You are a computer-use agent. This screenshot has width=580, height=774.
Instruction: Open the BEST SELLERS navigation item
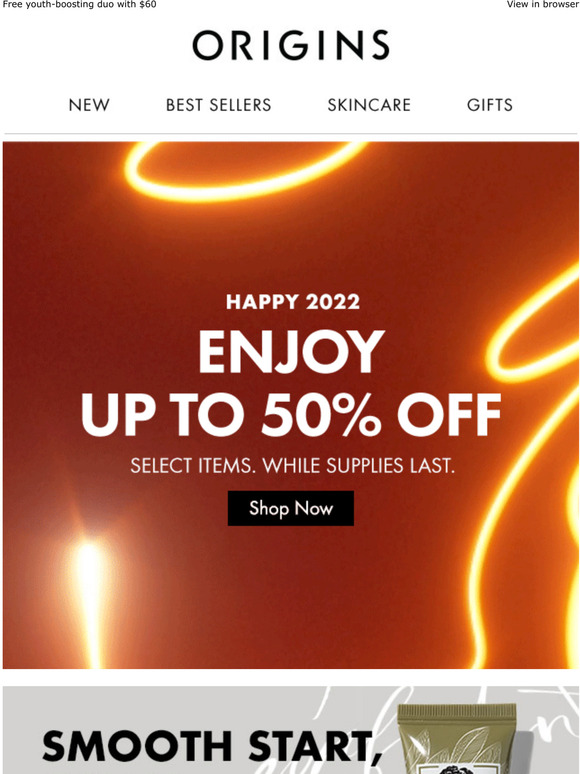(218, 105)
